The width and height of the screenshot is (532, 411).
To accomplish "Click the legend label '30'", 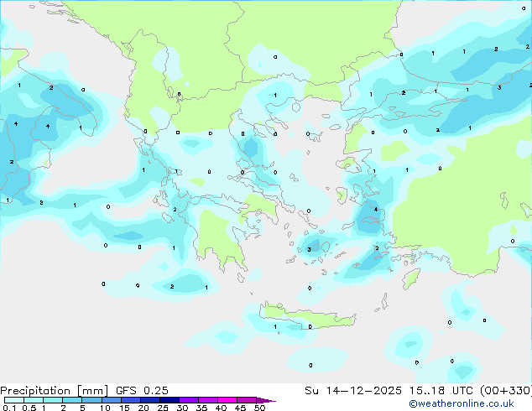I will point(182,408).
